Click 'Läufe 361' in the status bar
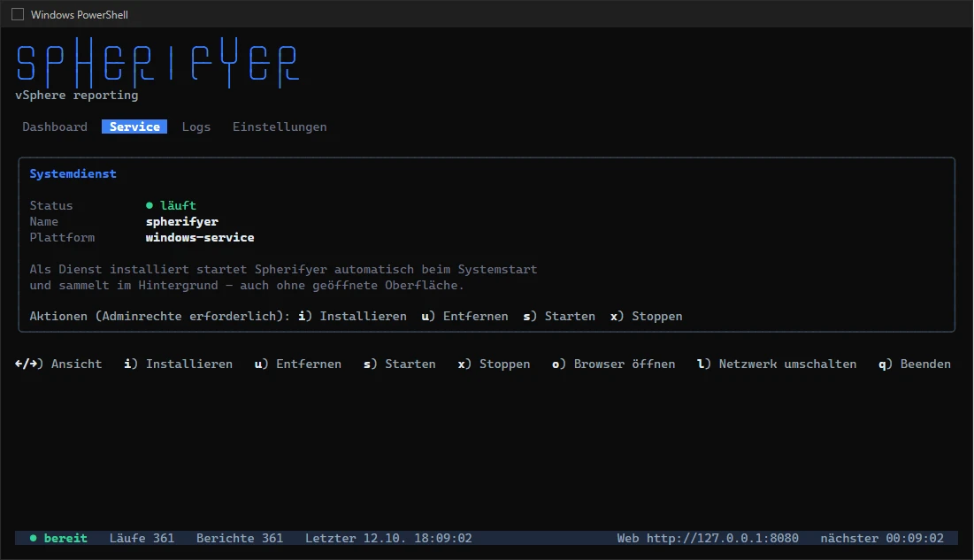This screenshot has width=974, height=560. 142,538
